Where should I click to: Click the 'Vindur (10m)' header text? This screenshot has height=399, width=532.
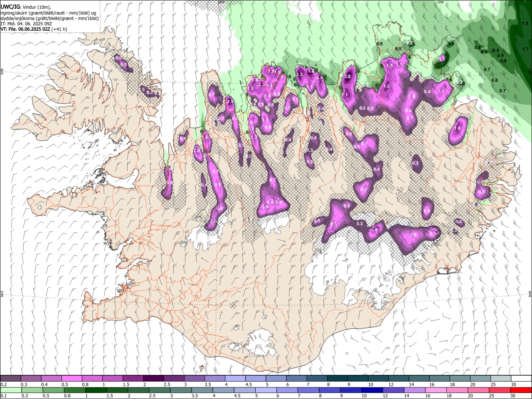36,7
